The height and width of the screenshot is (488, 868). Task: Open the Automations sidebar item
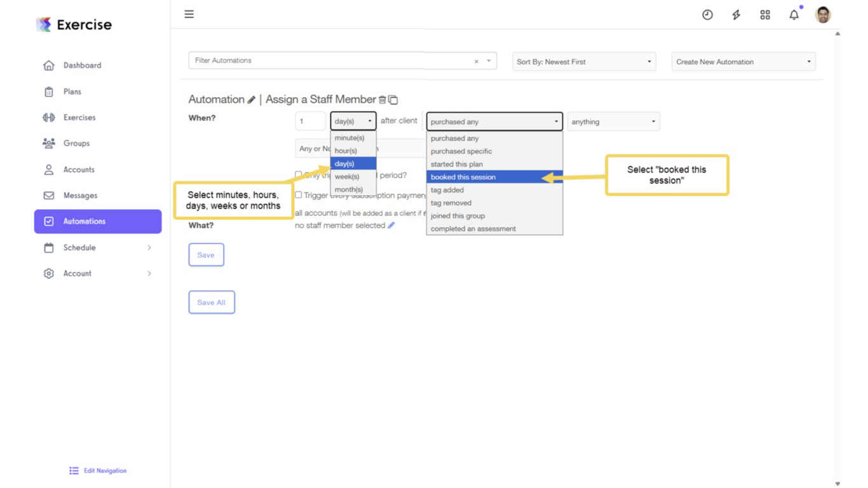83,221
